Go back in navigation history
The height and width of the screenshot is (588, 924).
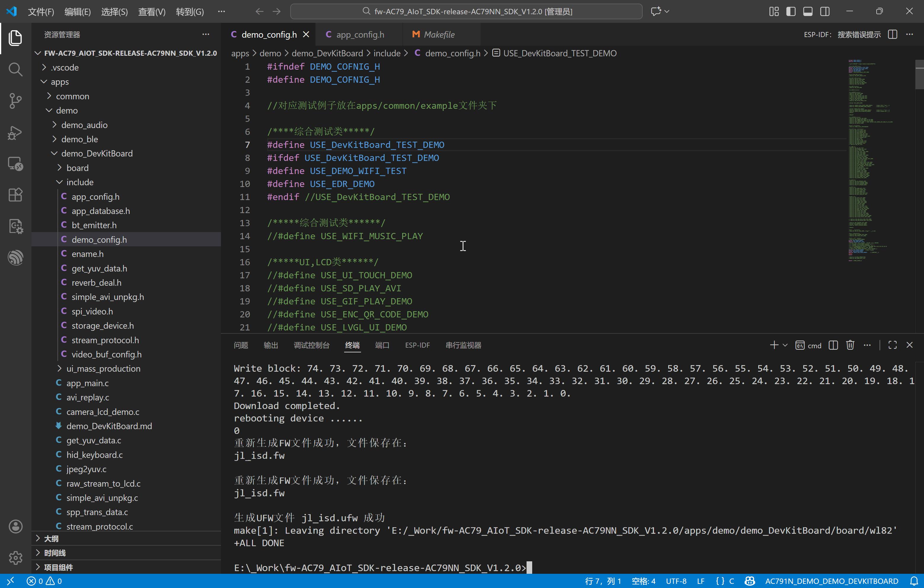pyautogui.click(x=259, y=11)
